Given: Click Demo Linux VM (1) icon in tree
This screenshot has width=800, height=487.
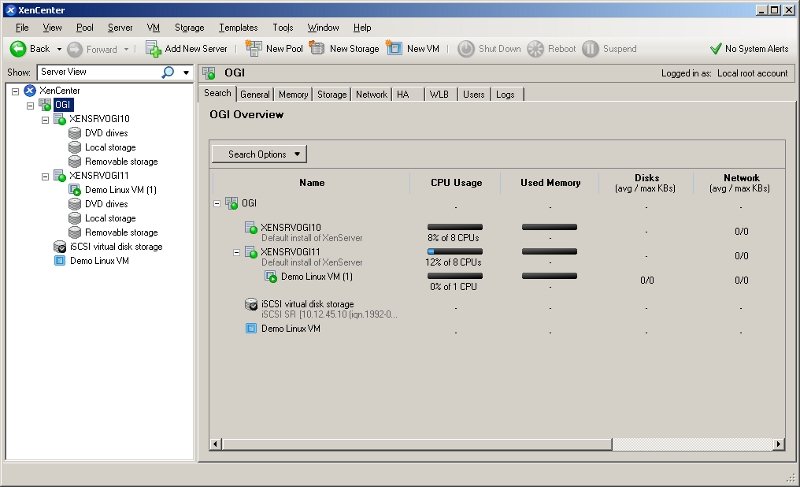Looking at the screenshot, I should (x=74, y=190).
